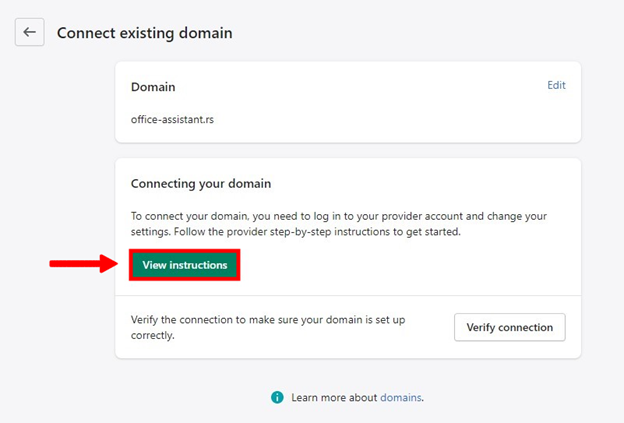Edit the connected domain
The image size is (624, 423).
point(556,85)
